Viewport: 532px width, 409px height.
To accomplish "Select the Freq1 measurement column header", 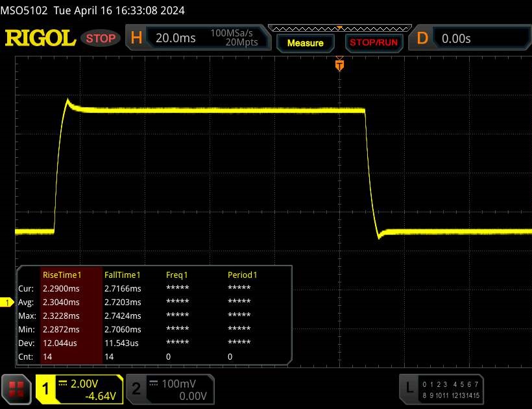I will coord(176,275).
